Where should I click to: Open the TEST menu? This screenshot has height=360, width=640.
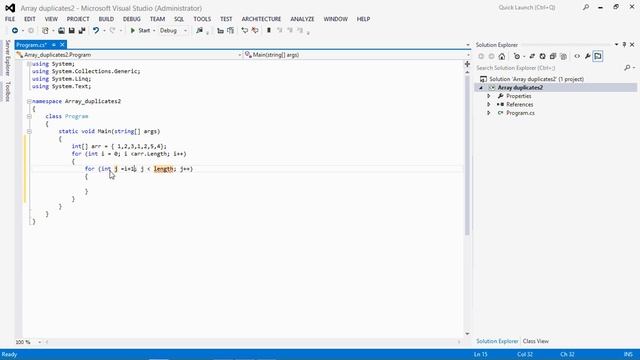(226, 19)
